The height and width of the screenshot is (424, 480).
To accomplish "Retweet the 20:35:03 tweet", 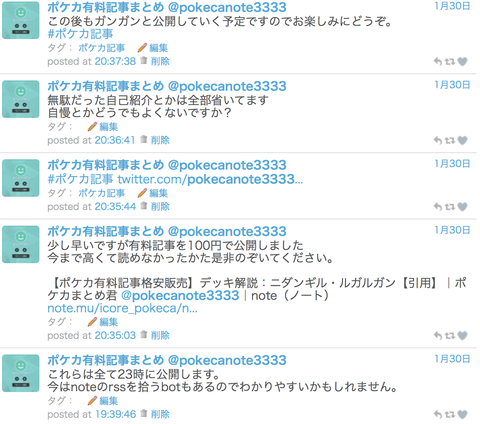I will pyautogui.click(x=450, y=336).
